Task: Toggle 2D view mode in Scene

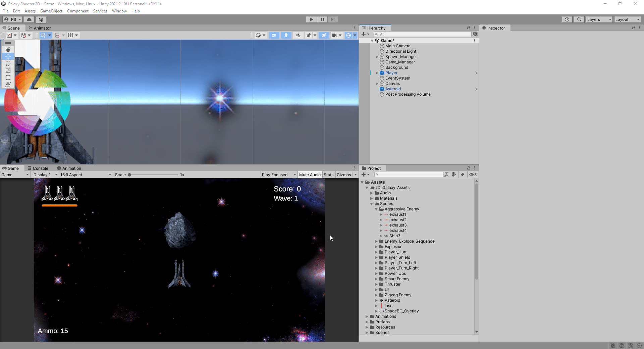Action: pyautogui.click(x=274, y=35)
